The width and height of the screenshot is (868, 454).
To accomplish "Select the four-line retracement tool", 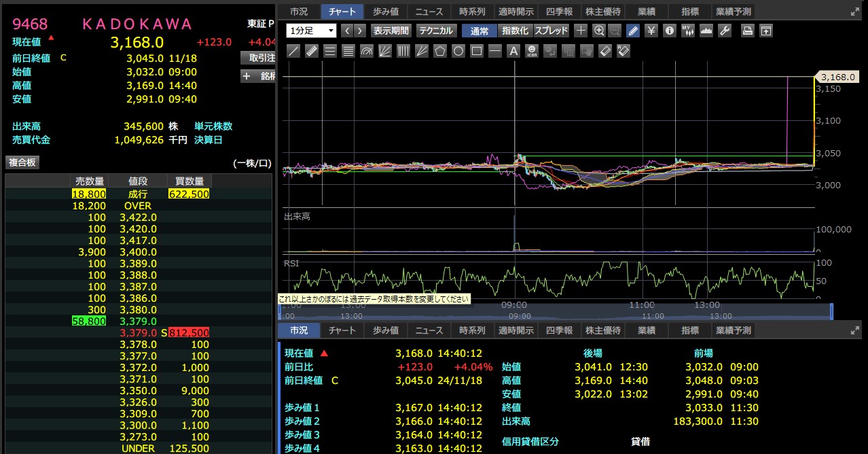I will pyautogui.click(x=348, y=51).
